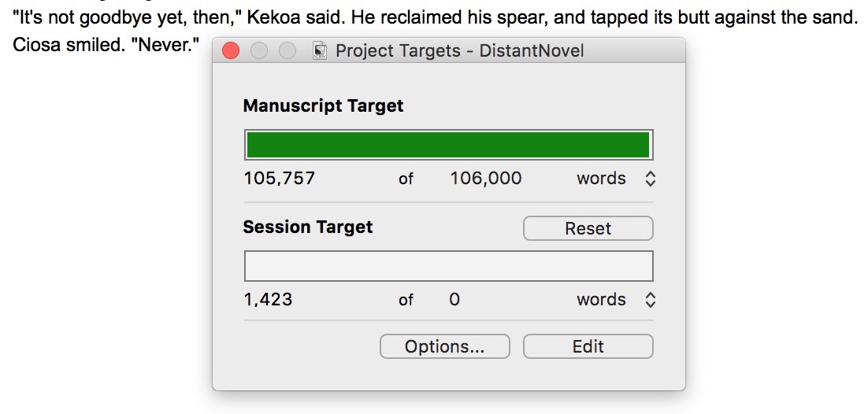Viewport: 868px width, 414px height.
Task: Click the window title 'Project Targets - DistantNovel'
Action: (459, 51)
